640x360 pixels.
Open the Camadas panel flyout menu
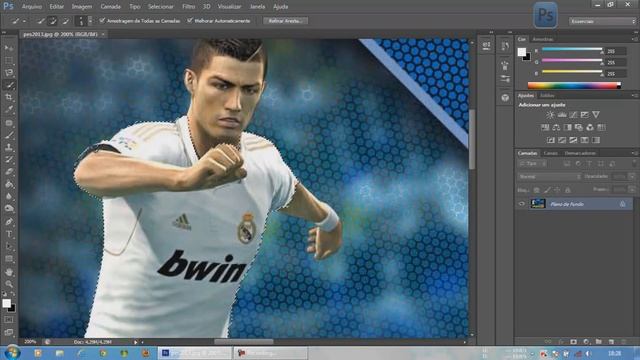pyautogui.click(x=635, y=153)
